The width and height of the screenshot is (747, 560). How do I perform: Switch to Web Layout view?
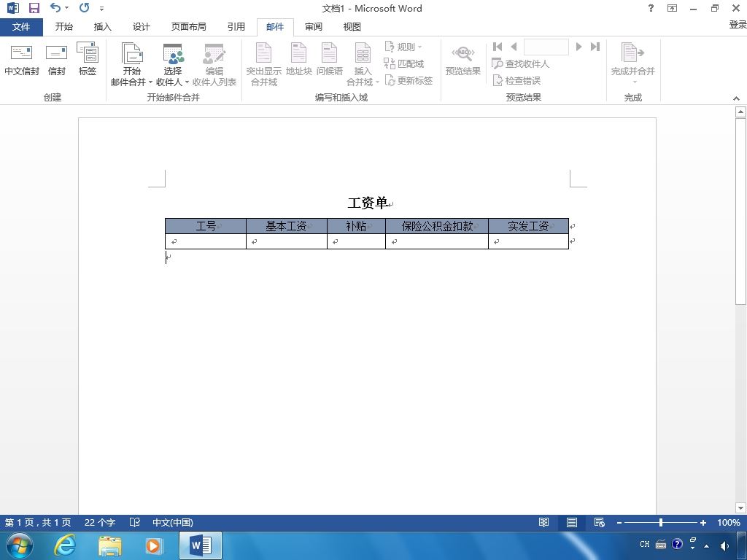click(600, 522)
